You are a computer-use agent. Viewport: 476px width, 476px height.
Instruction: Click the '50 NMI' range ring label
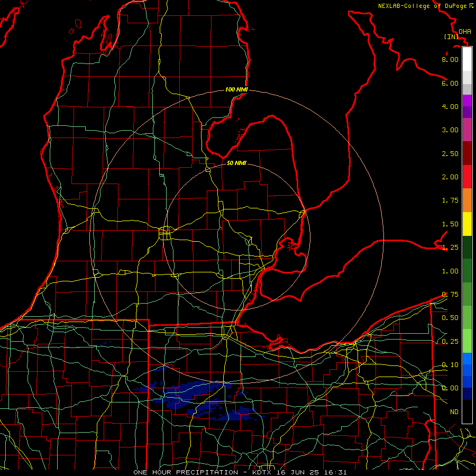(236, 163)
